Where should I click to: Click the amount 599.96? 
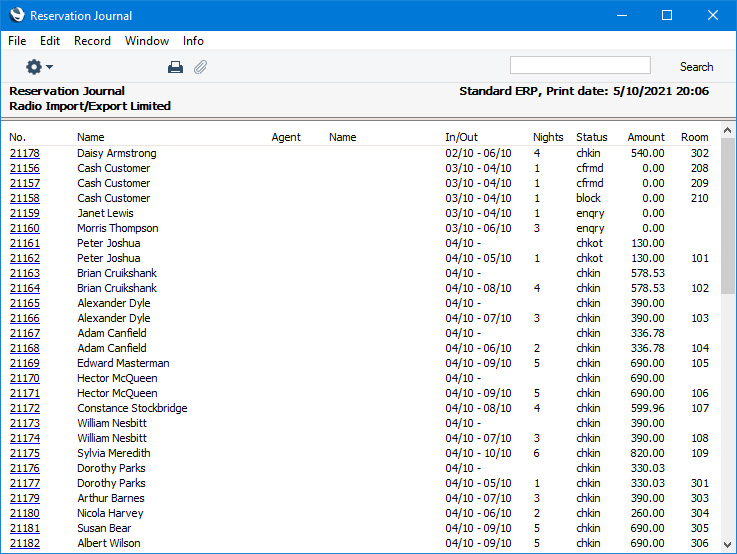coord(647,408)
